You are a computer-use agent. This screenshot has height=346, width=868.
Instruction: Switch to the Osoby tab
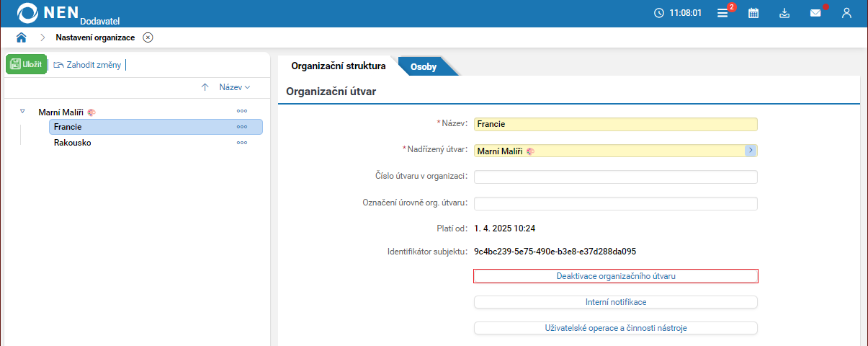(x=424, y=67)
